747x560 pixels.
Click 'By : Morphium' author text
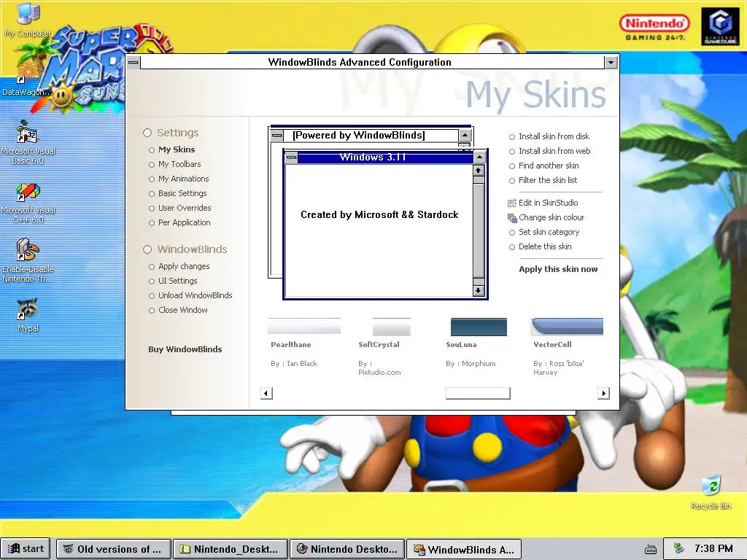pyautogui.click(x=471, y=364)
